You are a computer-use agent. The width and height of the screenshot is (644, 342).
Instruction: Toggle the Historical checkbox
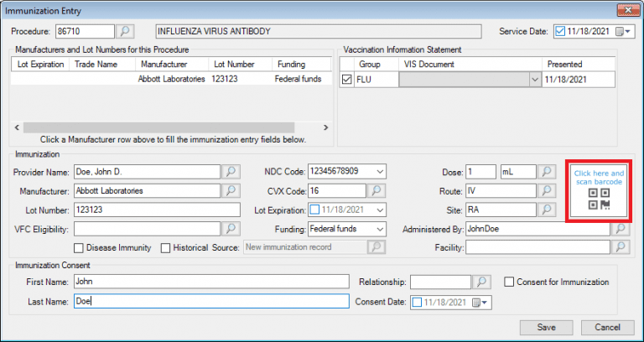pyautogui.click(x=165, y=247)
